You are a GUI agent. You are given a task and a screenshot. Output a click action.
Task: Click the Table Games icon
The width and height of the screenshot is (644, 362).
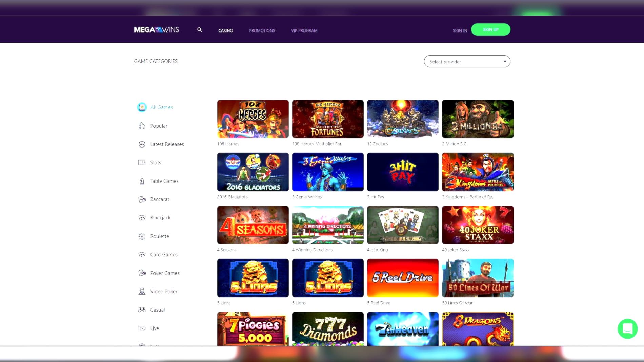point(142,181)
